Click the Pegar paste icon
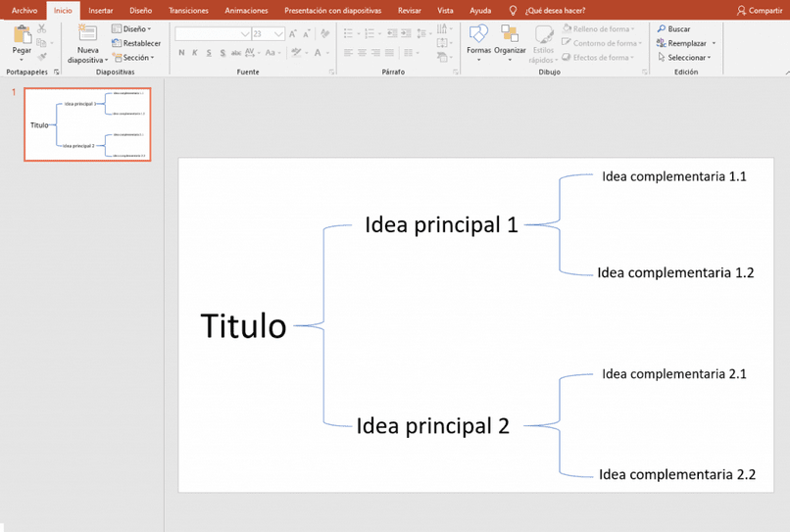The image size is (790, 532). (22, 35)
